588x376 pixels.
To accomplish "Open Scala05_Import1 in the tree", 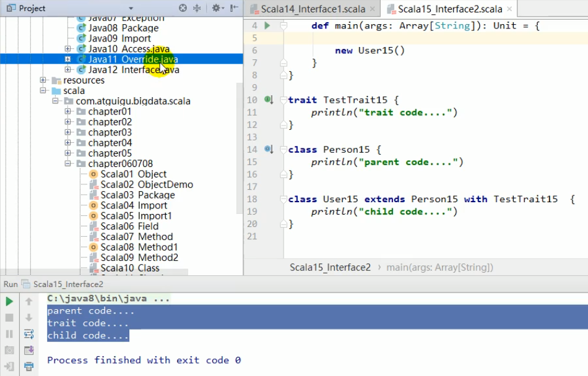I will [x=136, y=216].
